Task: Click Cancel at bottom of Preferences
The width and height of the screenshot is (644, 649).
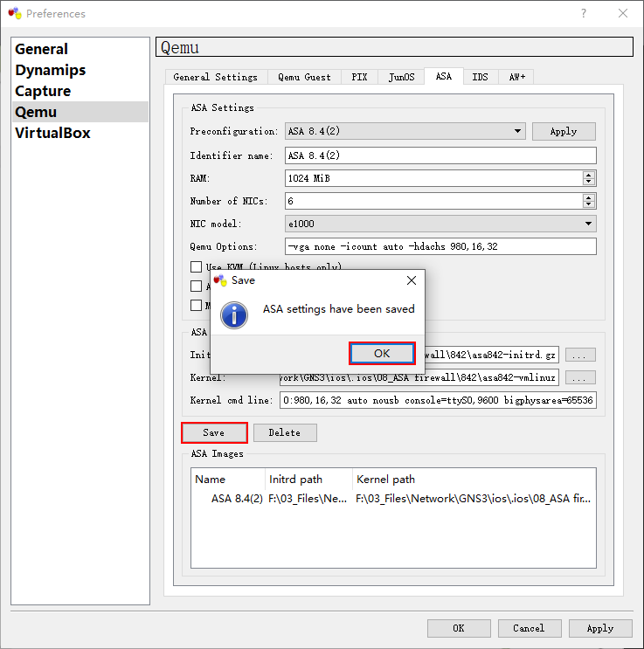Action: (530, 628)
